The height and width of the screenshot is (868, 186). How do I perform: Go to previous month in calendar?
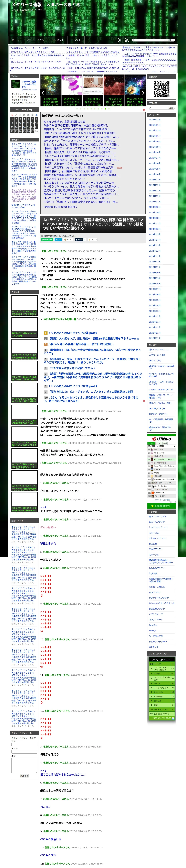tap(17, 110)
